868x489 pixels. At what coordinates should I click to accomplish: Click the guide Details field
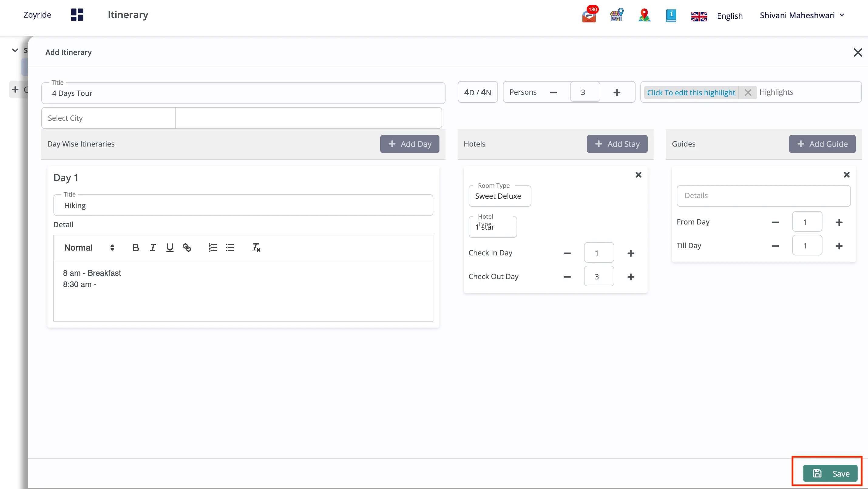coord(764,196)
